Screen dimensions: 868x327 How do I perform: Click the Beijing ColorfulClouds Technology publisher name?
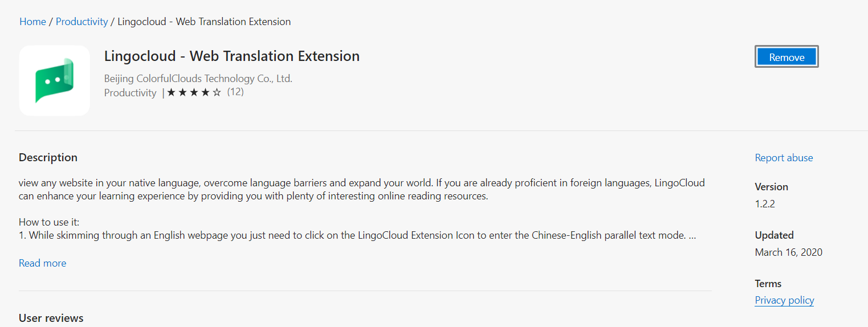click(x=198, y=79)
